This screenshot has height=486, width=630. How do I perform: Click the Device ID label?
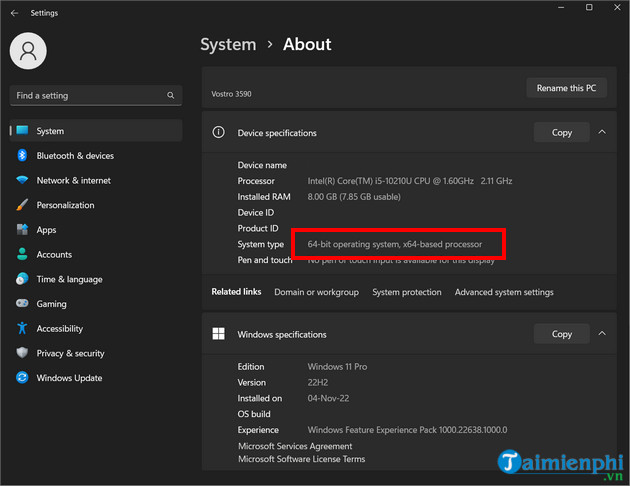click(256, 212)
